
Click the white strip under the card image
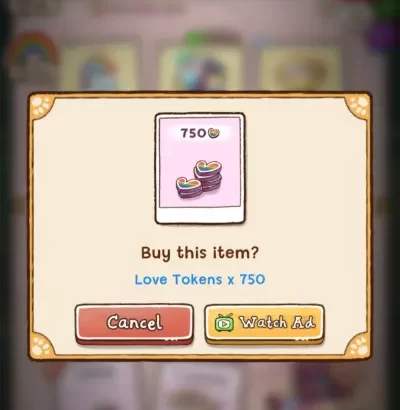(x=200, y=214)
